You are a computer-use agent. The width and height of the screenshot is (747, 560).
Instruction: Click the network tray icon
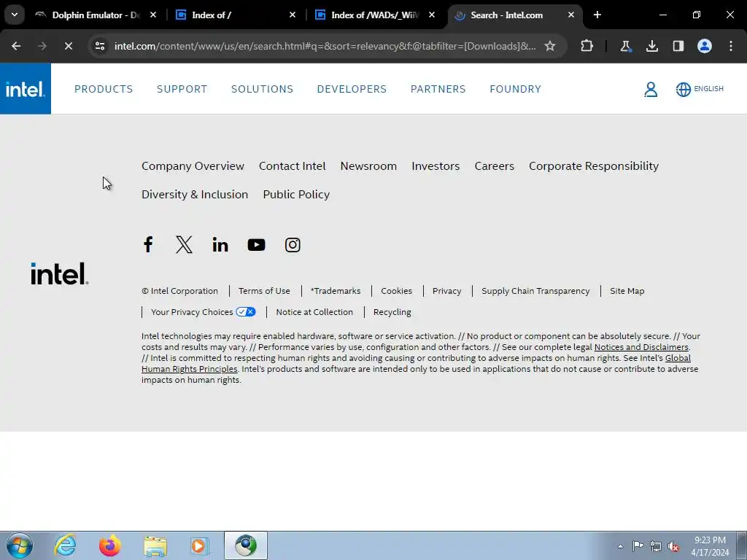click(x=656, y=546)
